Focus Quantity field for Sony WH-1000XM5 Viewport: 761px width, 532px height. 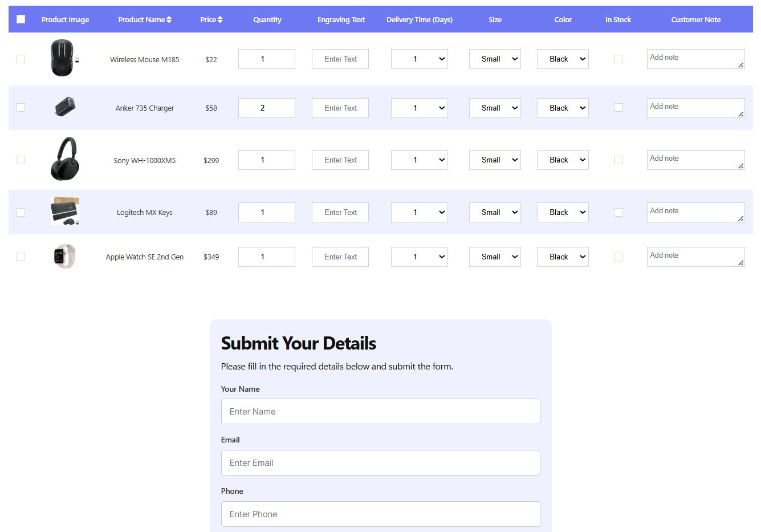click(x=267, y=160)
